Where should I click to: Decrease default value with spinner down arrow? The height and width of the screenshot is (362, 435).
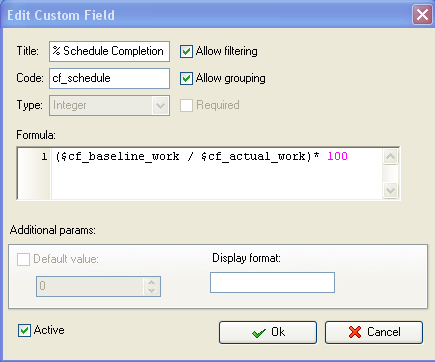(x=151, y=290)
